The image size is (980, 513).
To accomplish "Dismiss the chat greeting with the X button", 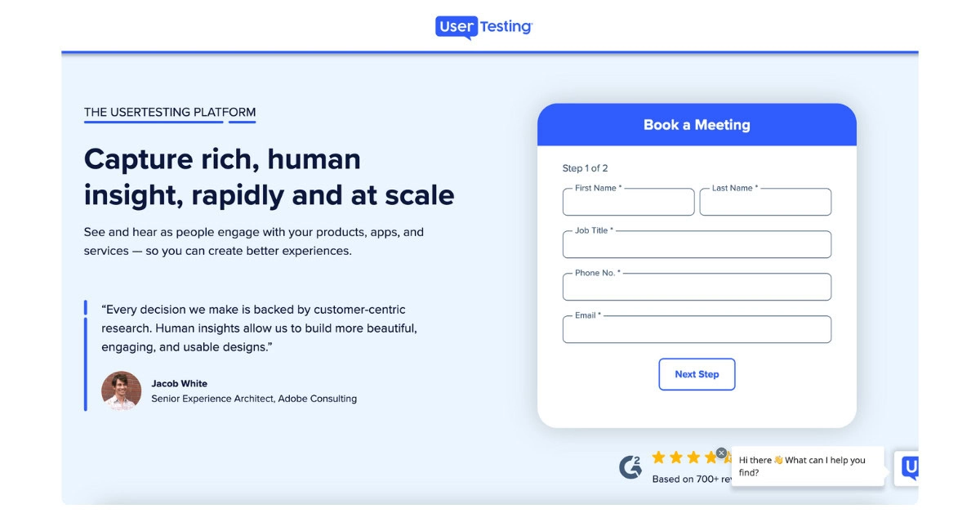I will pos(721,453).
